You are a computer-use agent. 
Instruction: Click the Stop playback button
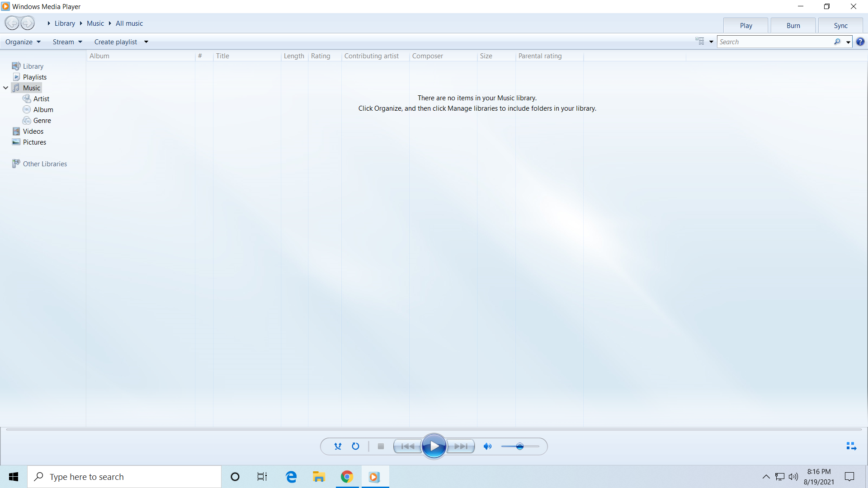pos(381,446)
